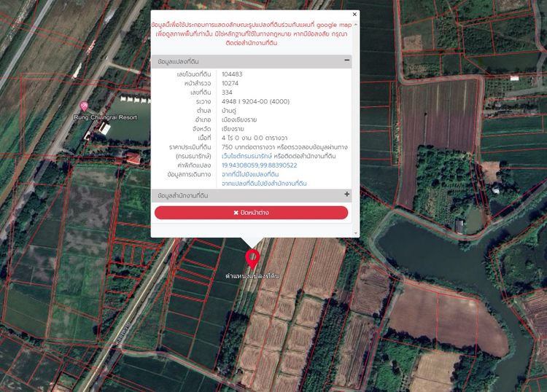This screenshot has height=392, width=547.
Task: Open the parcel coordinates link 19.94308059,99.88390522
Action: [259, 165]
